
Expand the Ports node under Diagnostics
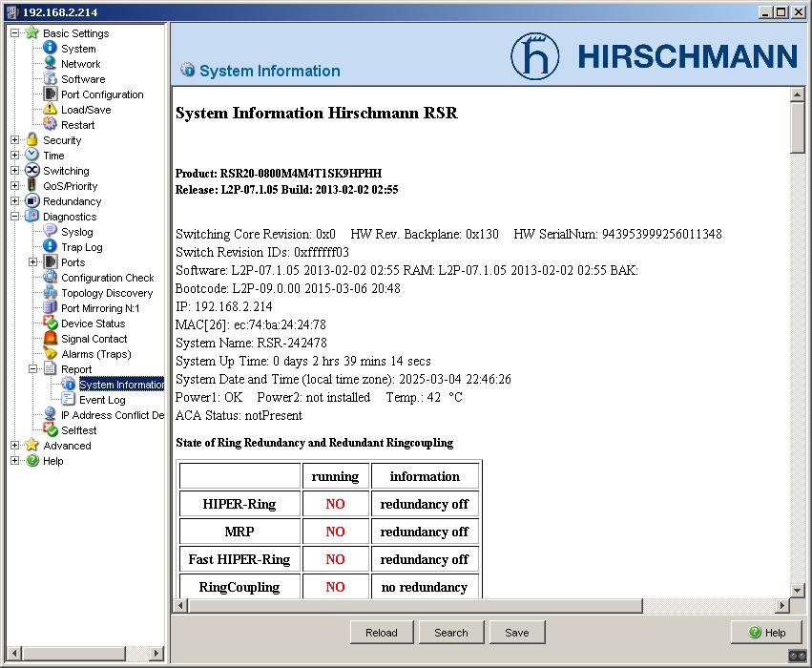(x=32, y=262)
